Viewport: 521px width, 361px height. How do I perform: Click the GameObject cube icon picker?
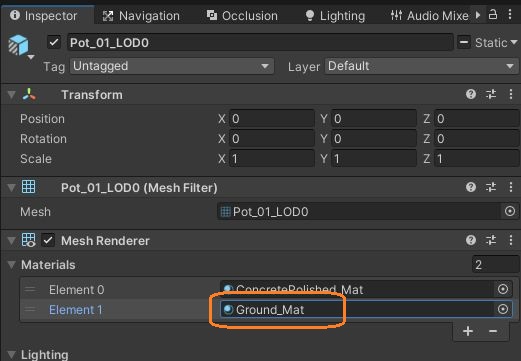click(20, 46)
